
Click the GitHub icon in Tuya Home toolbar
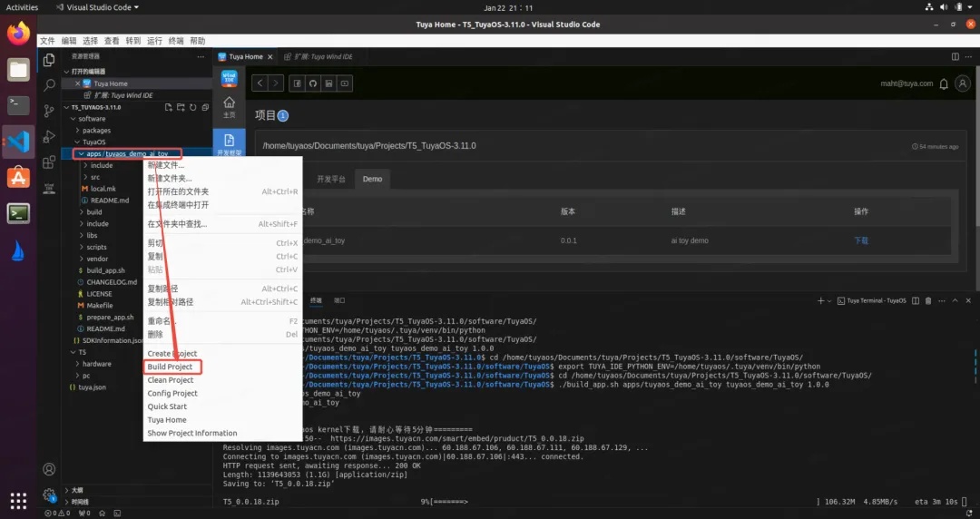(x=312, y=83)
